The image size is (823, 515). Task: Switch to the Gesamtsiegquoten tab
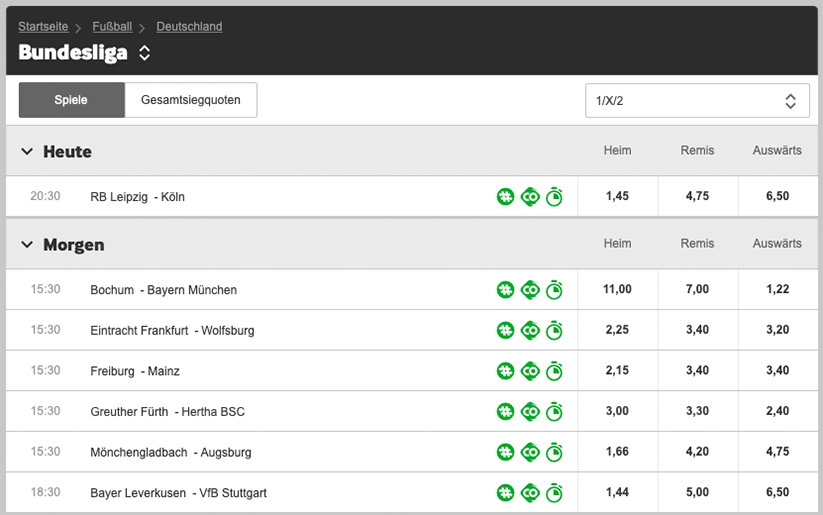tap(191, 100)
